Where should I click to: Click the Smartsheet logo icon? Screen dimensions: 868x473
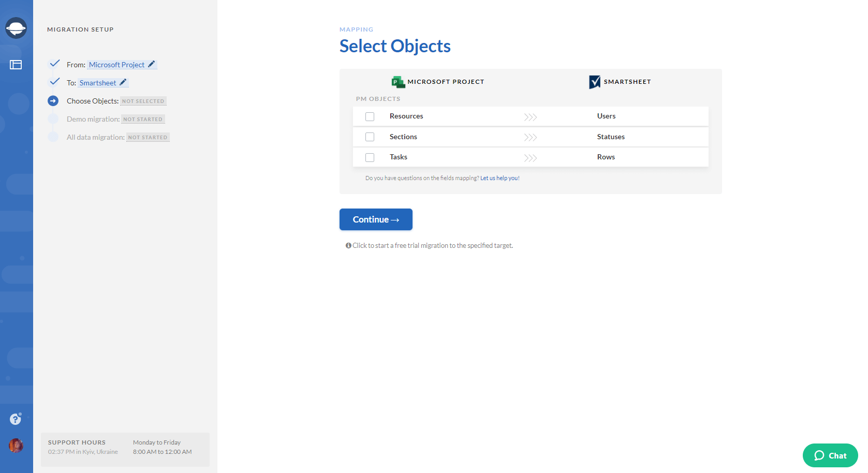pos(595,82)
